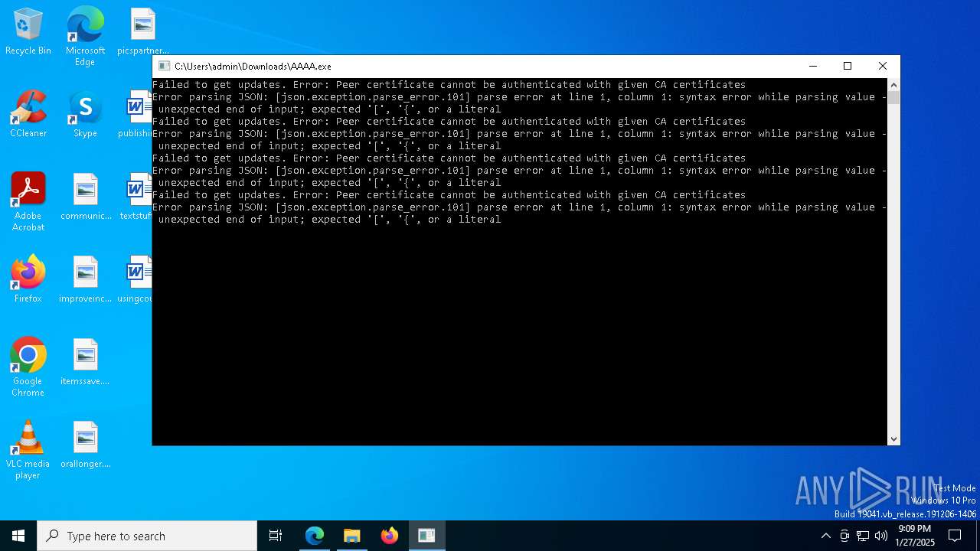Open Google Chrome desktop shortcut

point(28,367)
